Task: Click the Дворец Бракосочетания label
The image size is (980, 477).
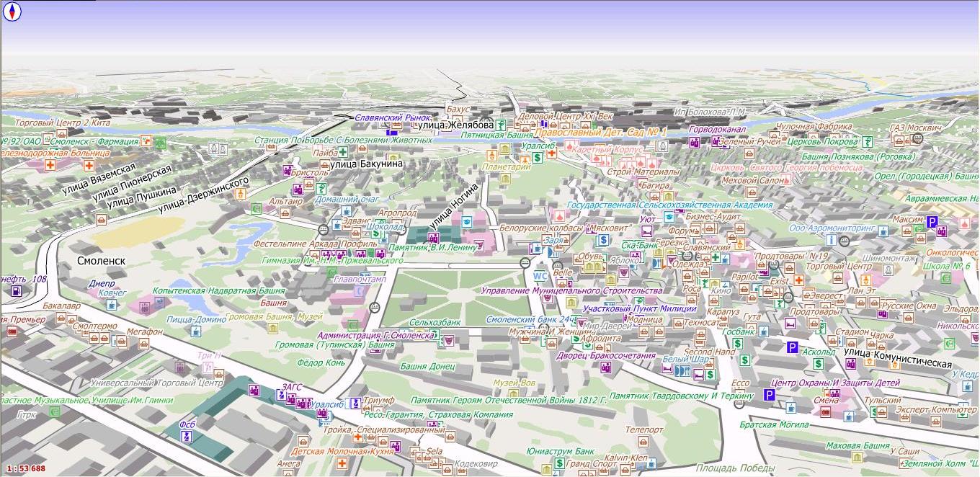Action: 605,356
